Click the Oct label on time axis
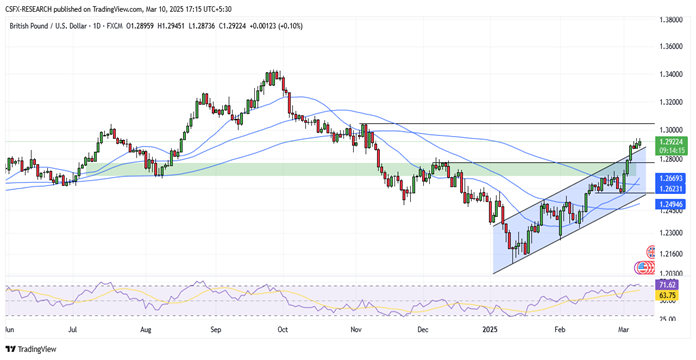This screenshot has width=696, height=360. (x=282, y=330)
